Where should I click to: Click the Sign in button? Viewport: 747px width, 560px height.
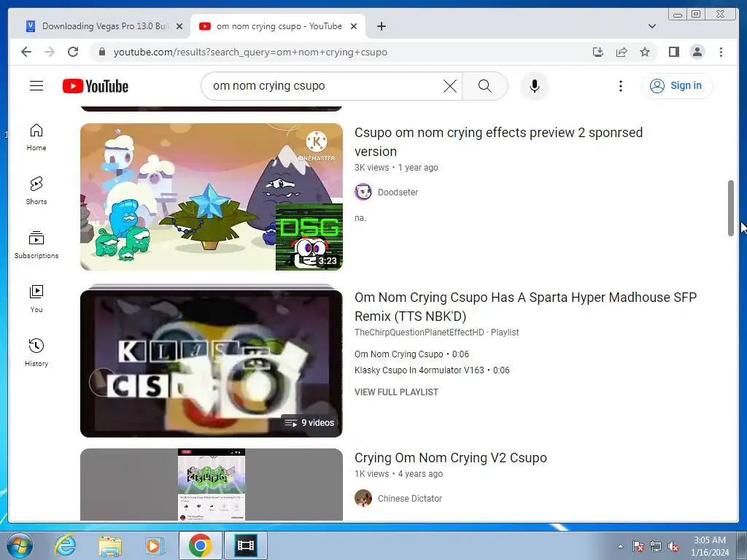pos(677,86)
